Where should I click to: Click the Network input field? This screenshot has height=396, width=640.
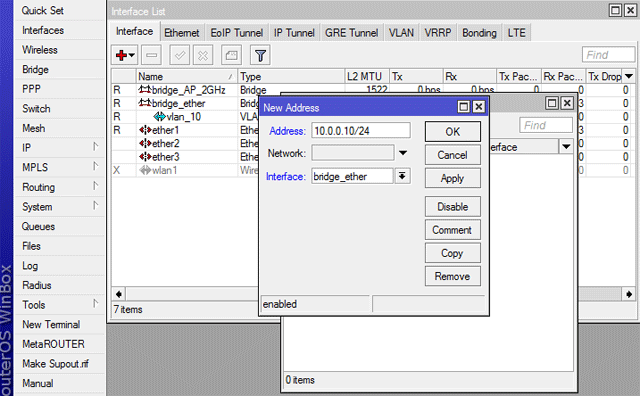pos(353,153)
